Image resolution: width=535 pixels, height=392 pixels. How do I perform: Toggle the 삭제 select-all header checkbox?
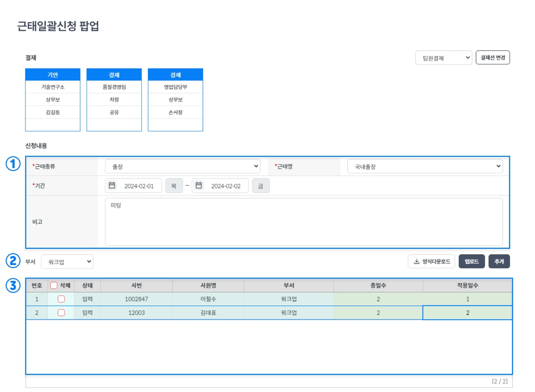tap(54, 285)
